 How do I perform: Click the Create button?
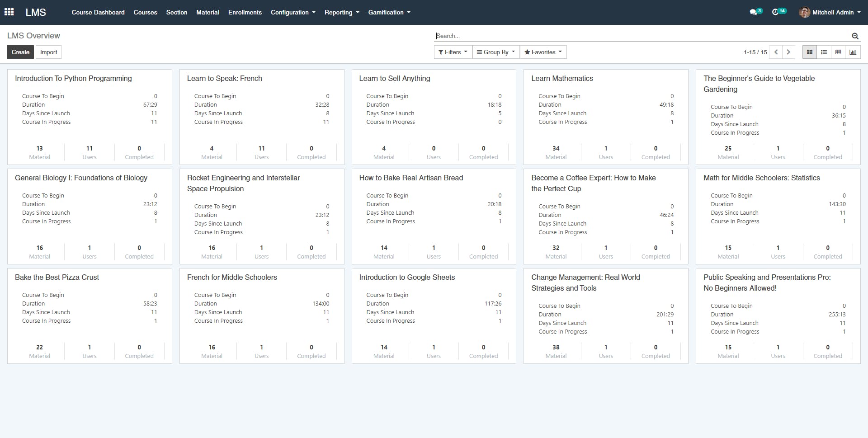(x=21, y=52)
